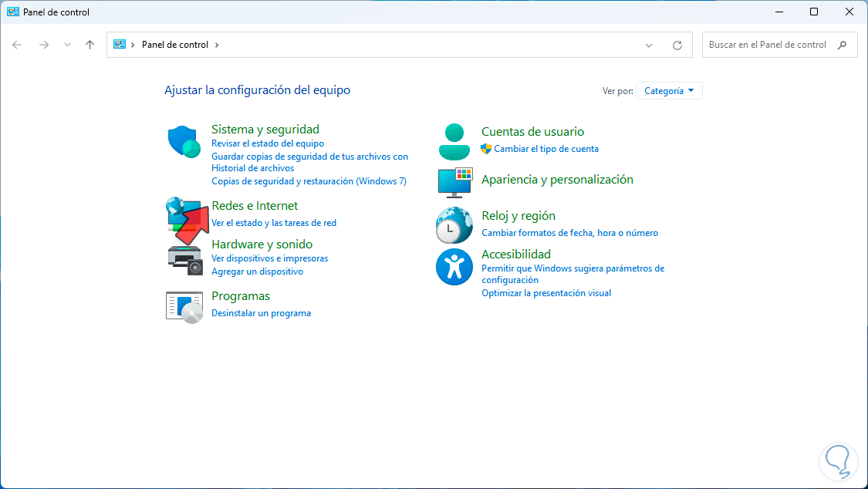Click the search magnifier icon
The image size is (868, 489).
[x=842, y=45]
